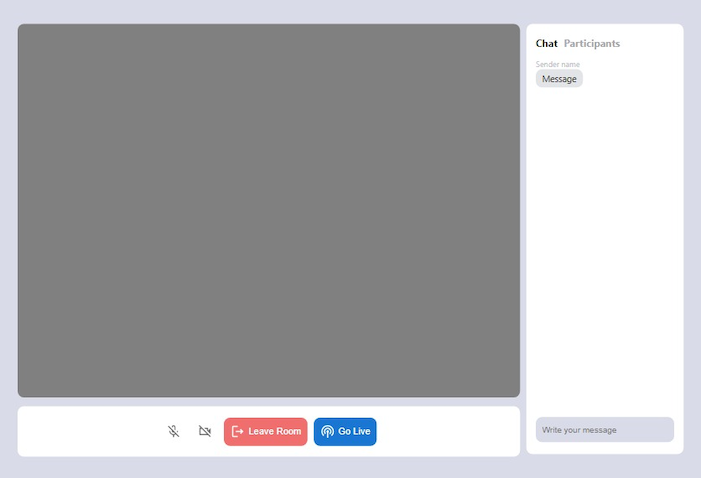Screen dimensions: 701x478
Task: Click the Write your message placeholder text
Action: (x=579, y=430)
